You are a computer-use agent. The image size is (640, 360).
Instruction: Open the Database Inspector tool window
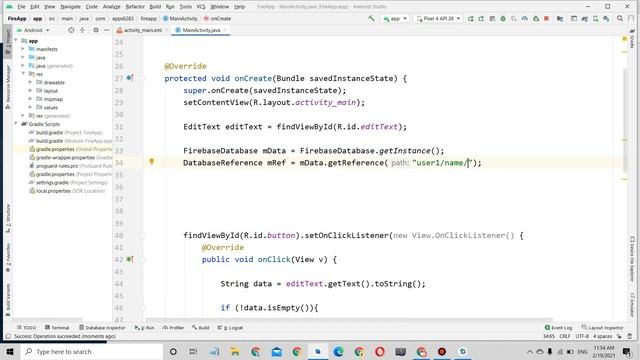click(x=102, y=328)
